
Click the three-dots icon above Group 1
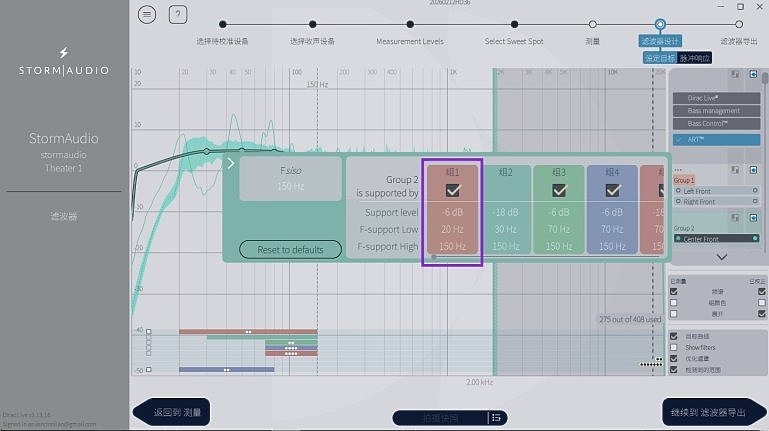click(x=678, y=170)
